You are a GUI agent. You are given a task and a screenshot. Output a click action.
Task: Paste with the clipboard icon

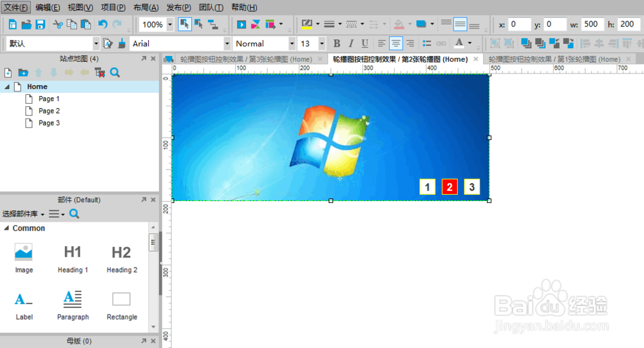click(86, 24)
